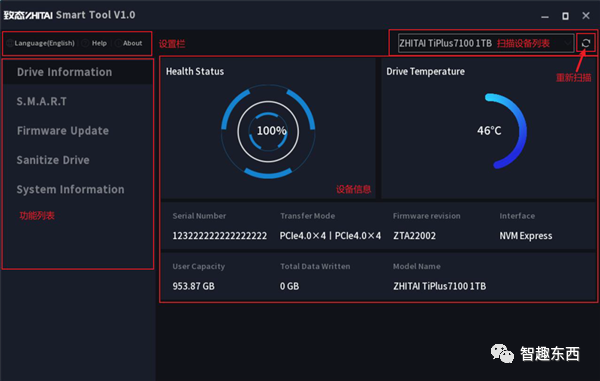
Task: Click the serial number value 123222222222222222
Action: [x=220, y=236]
